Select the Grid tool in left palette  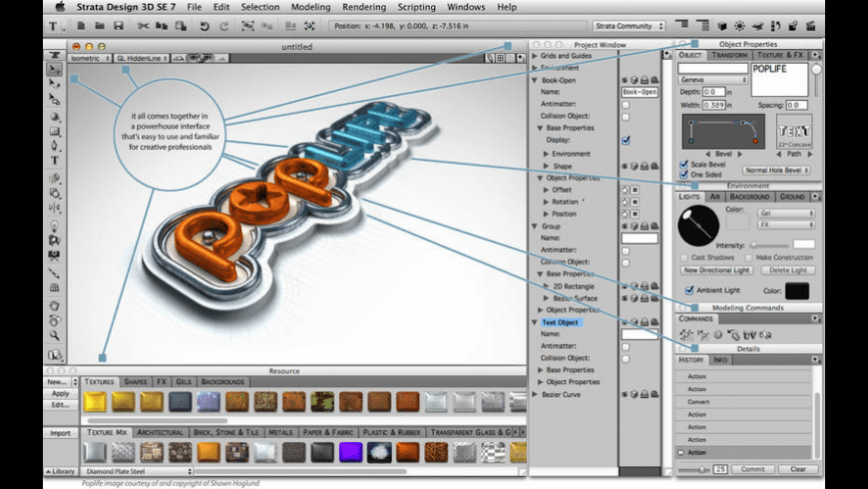[x=54, y=287]
